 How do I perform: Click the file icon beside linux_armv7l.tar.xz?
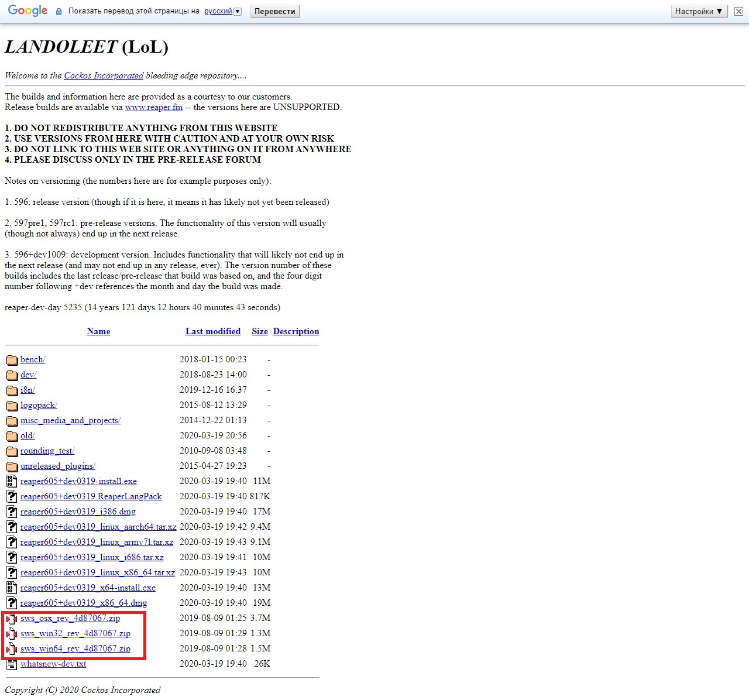point(12,542)
